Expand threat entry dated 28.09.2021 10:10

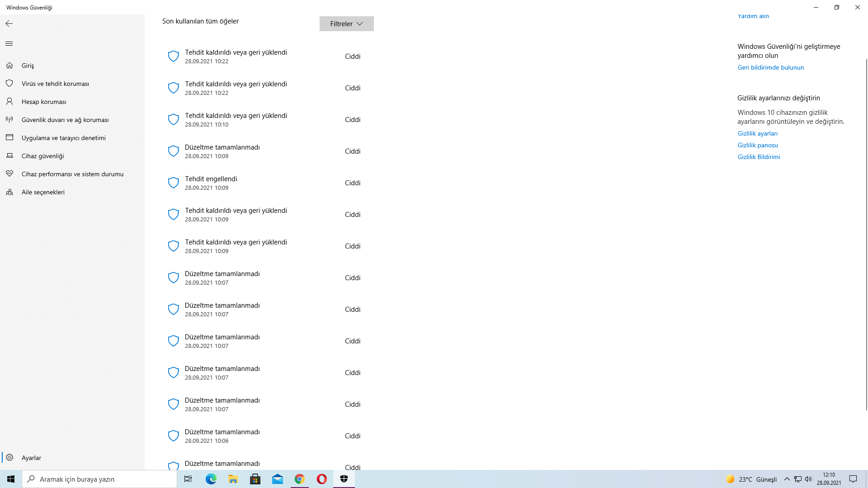click(x=236, y=119)
